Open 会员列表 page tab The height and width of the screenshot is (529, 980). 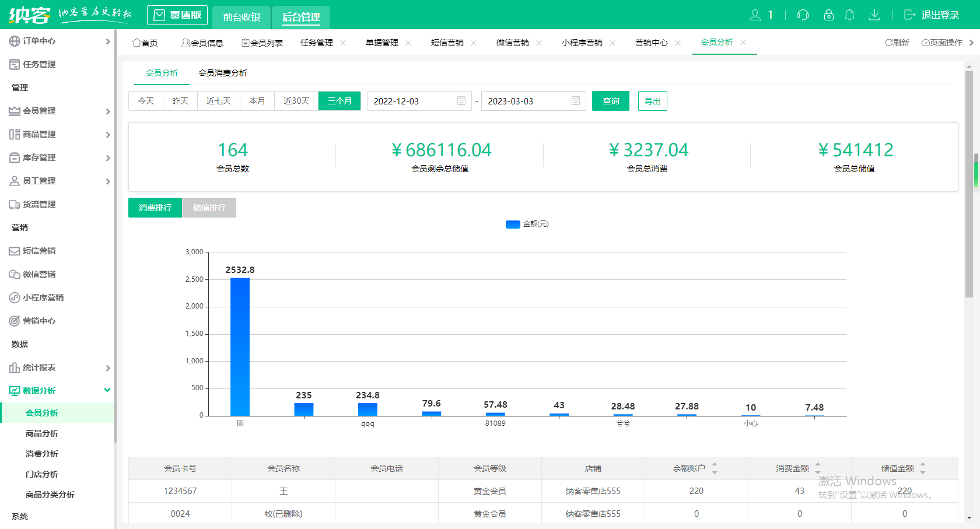click(262, 43)
